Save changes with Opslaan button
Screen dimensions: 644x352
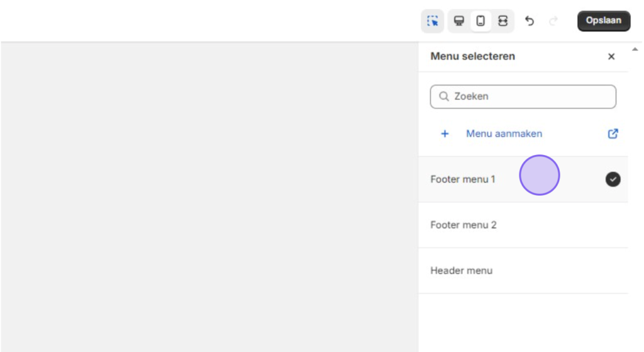click(604, 21)
